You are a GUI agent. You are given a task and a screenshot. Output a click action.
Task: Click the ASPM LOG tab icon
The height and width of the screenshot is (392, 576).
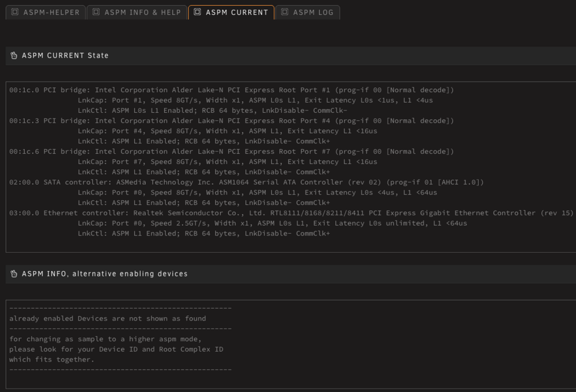pos(285,12)
